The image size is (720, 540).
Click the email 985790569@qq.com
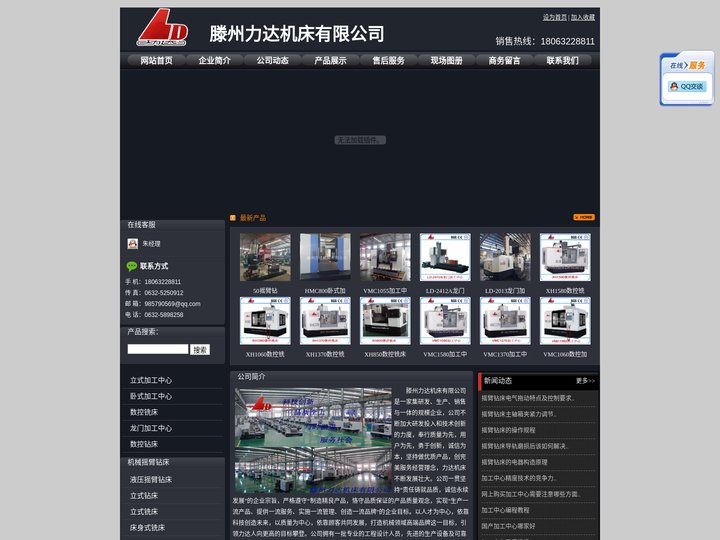point(172,304)
